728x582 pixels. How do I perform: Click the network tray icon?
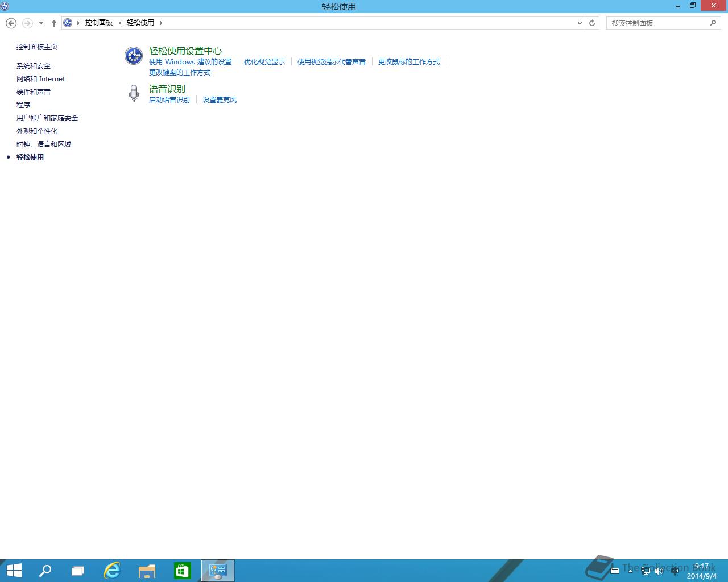pyautogui.click(x=645, y=571)
